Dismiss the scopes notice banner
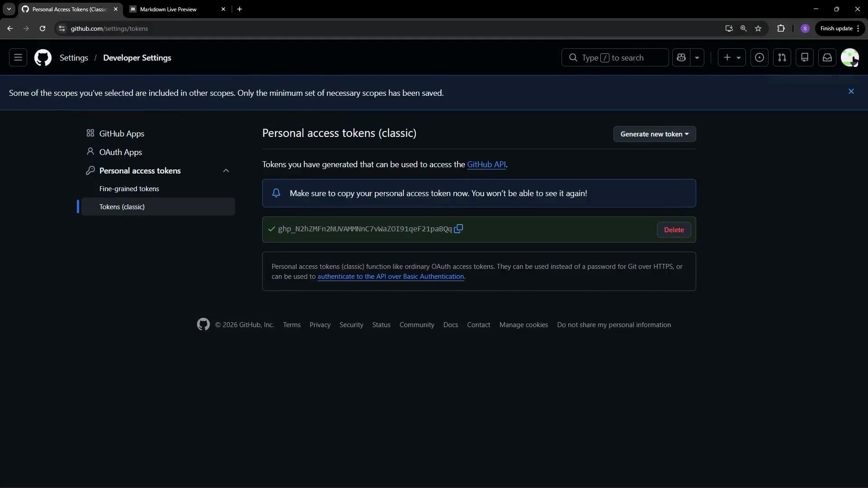 click(851, 91)
